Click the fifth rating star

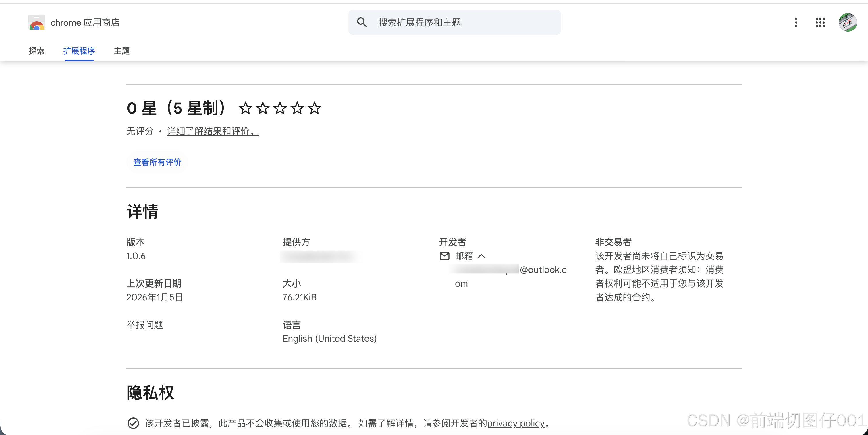coord(315,108)
